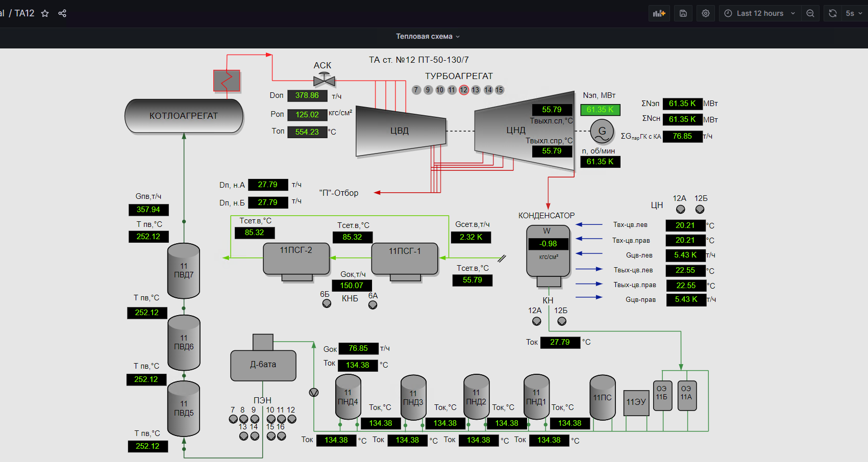
Task: Open dashboard settings gear
Action: (706, 13)
